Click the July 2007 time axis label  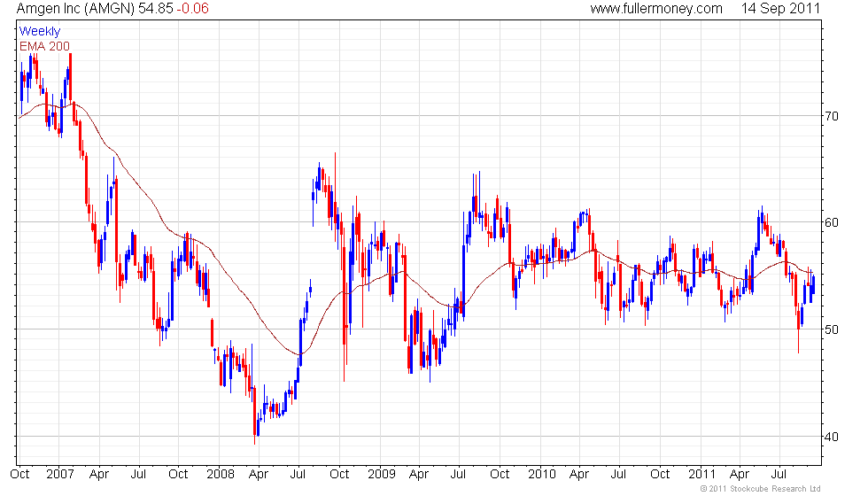[138, 475]
